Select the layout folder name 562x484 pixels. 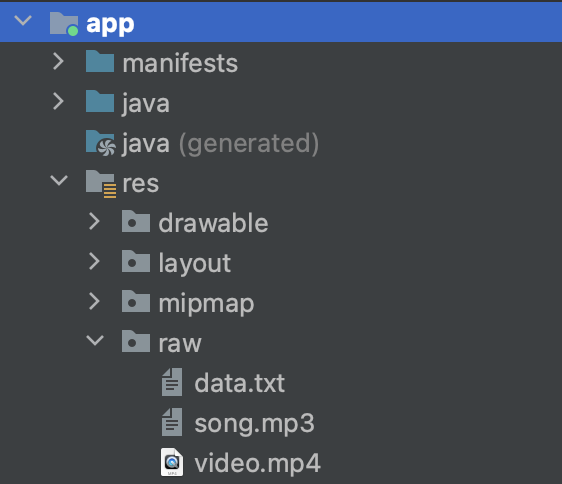[195, 263]
